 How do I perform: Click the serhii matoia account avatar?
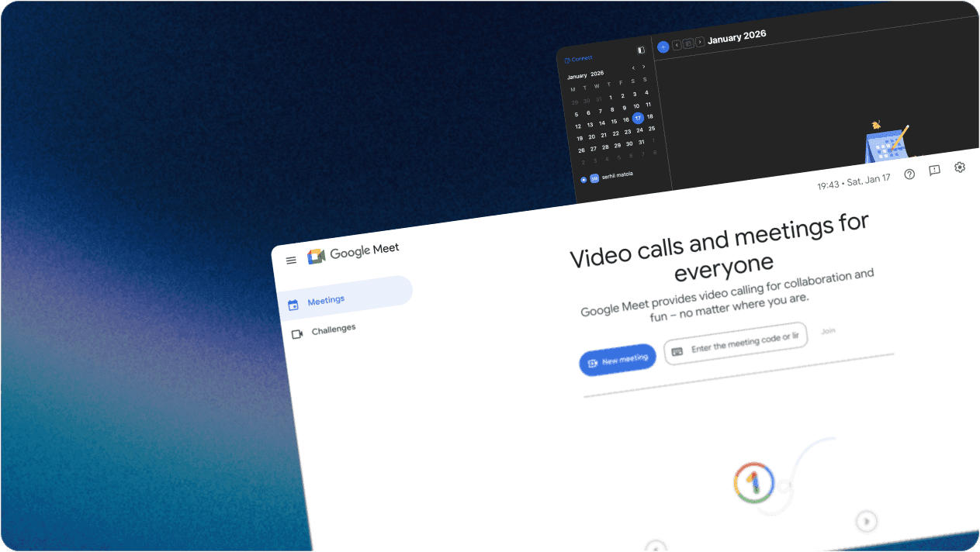[594, 178]
